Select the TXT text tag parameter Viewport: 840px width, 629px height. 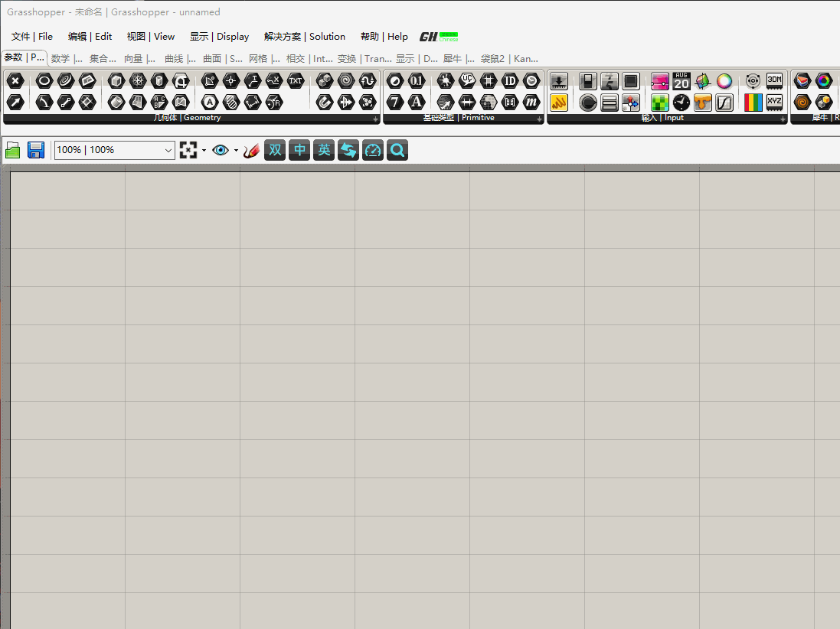[296, 80]
